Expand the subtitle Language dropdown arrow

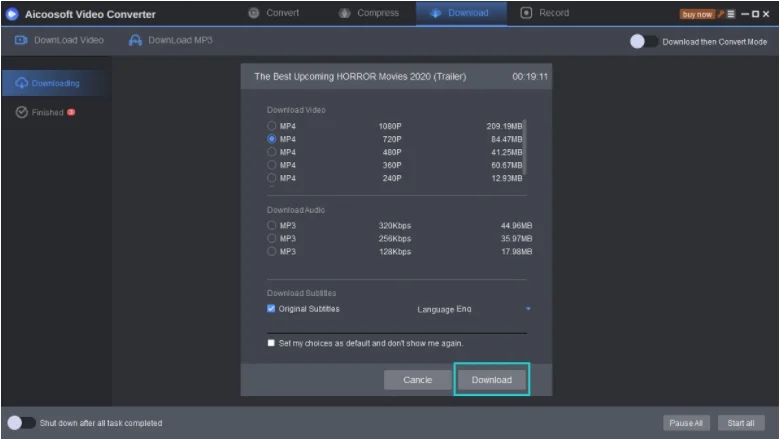click(528, 309)
